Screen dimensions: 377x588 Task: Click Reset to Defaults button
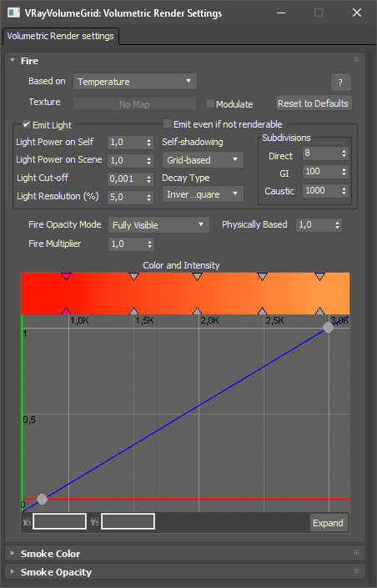pyautogui.click(x=314, y=103)
